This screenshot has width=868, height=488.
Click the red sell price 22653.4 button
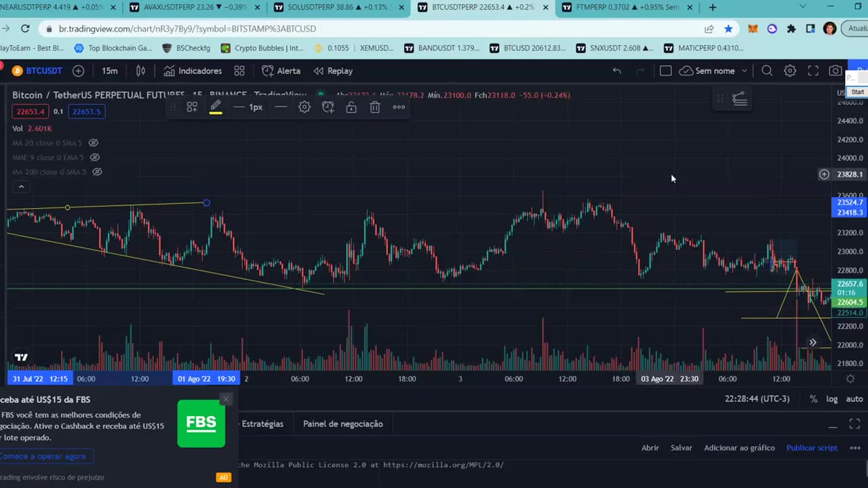click(29, 112)
